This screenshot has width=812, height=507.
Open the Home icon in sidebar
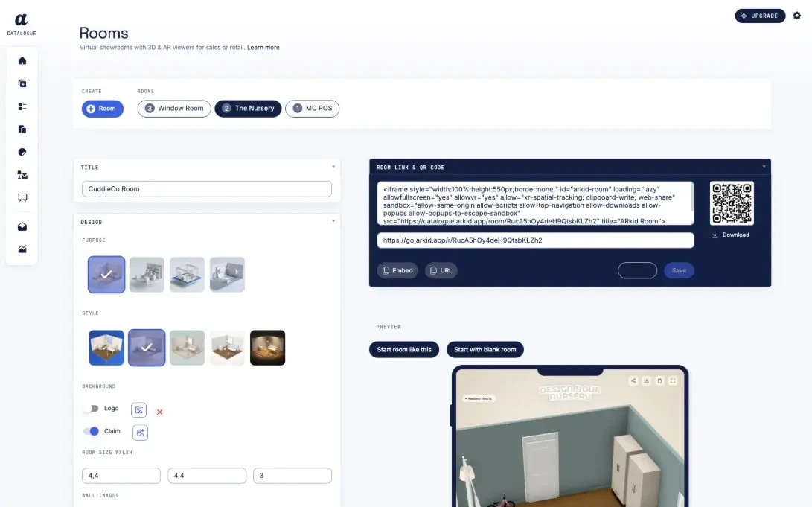[22, 60]
